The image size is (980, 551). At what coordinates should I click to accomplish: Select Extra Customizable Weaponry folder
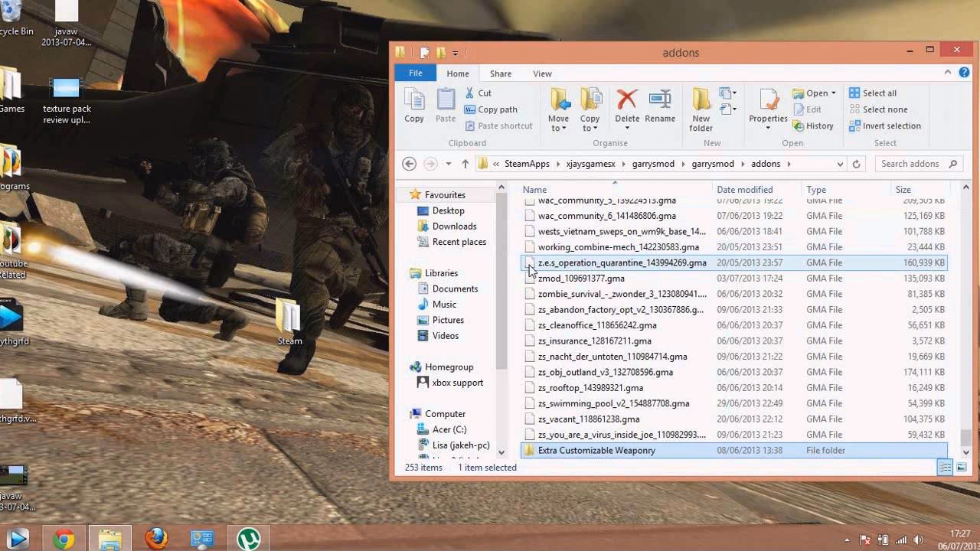tap(733, 451)
